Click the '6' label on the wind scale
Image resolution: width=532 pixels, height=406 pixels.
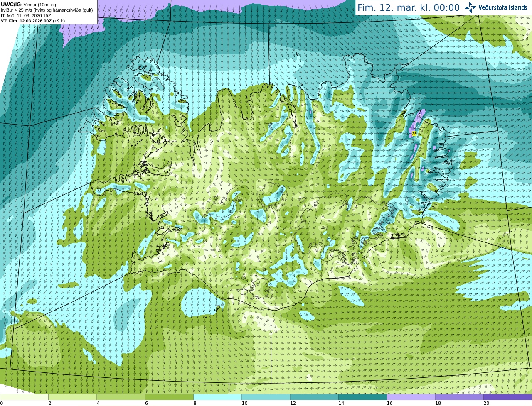click(147, 403)
